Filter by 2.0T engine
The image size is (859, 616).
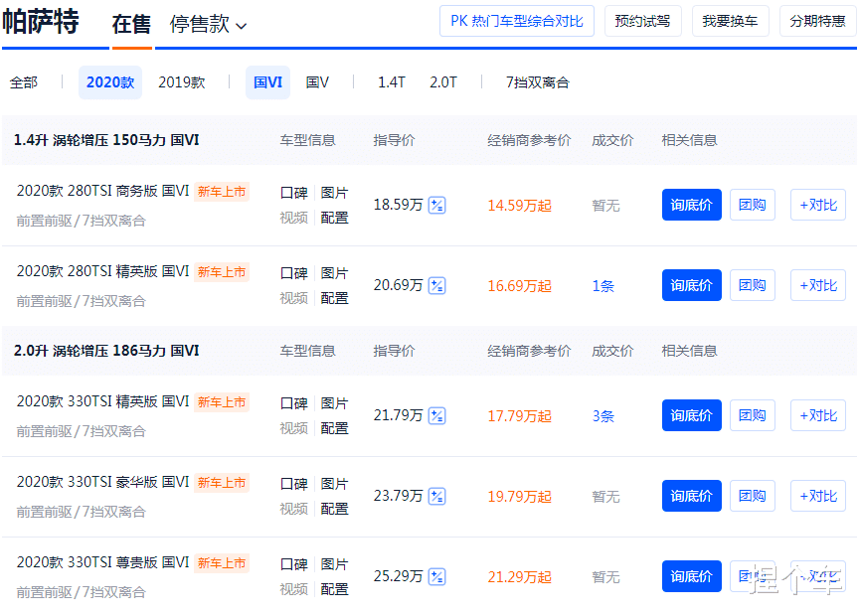(443, 82)
